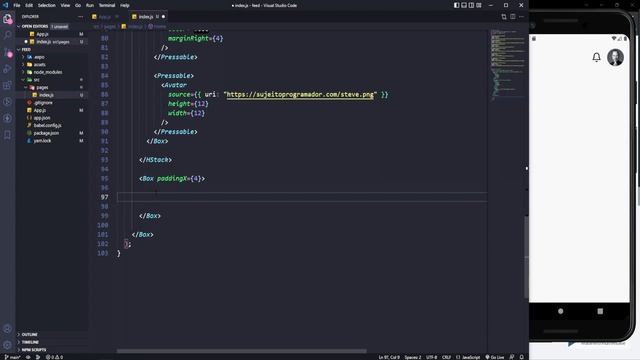
Task: Open the View menu
Action: pos(65,5)
